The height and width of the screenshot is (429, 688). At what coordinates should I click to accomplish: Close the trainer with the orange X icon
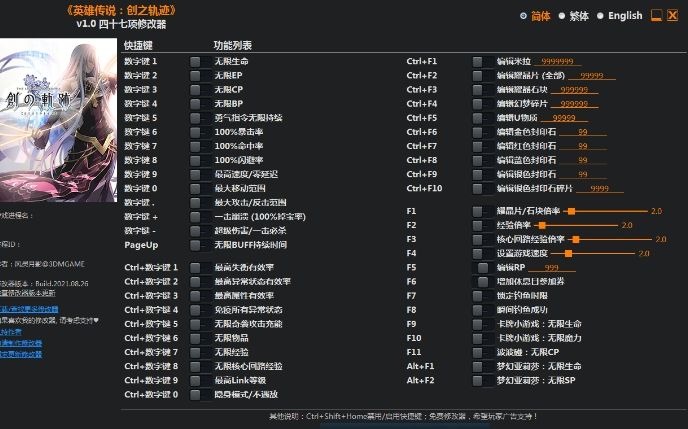(x=672, y=15)
